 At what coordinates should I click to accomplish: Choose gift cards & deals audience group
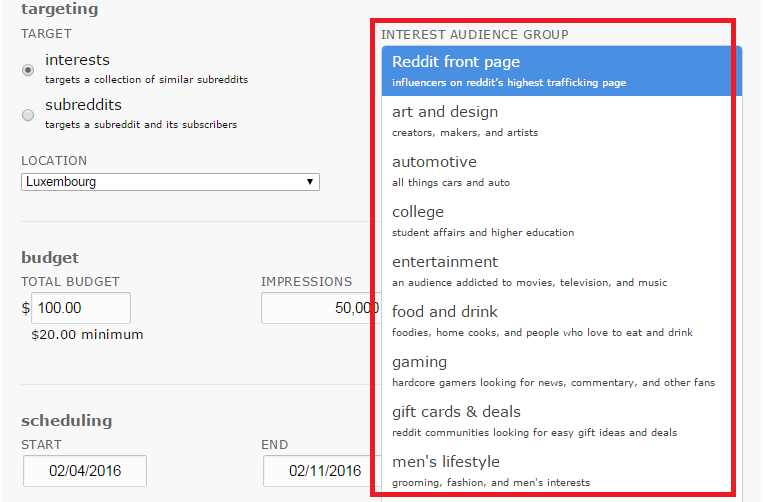pyautogui.click(x=562, y=421)
